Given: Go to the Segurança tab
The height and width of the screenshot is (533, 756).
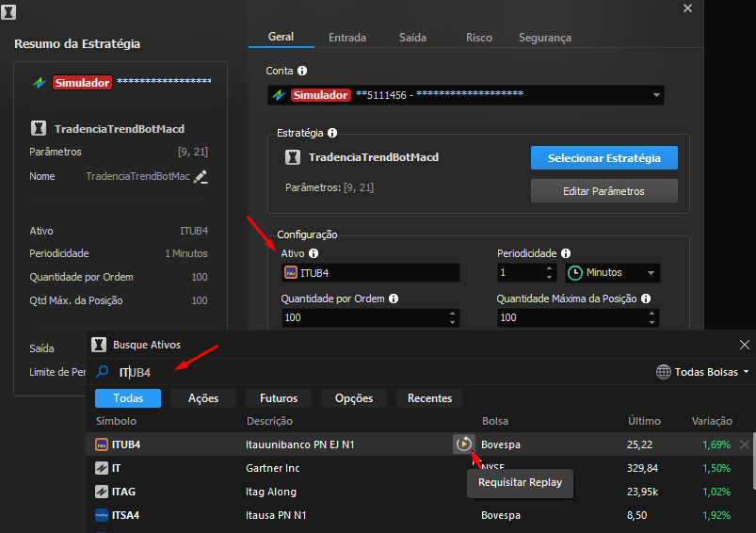Looking at the screenshot, I should point(545,38).
